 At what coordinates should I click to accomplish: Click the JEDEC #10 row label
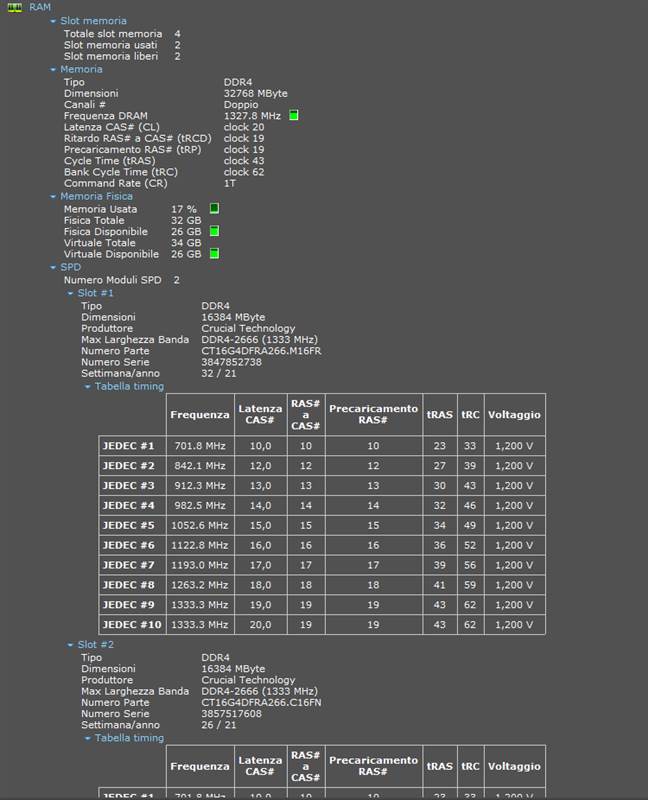click(x=132, y=625)
